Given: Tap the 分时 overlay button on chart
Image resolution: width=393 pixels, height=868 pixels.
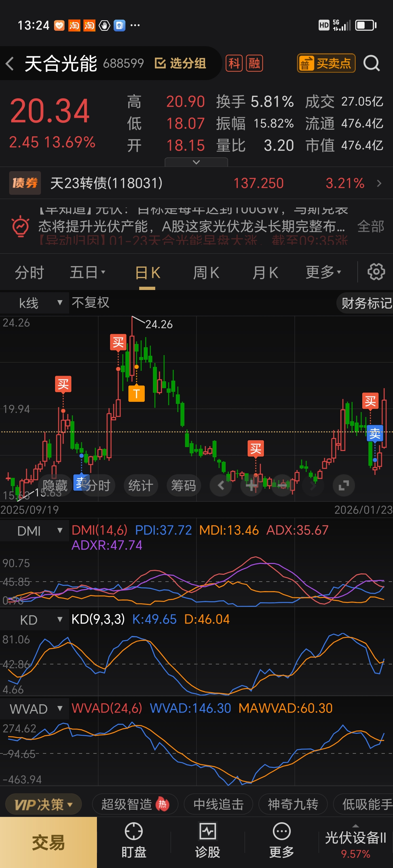Looking at the screenshot, I should [x=98, y=485].
